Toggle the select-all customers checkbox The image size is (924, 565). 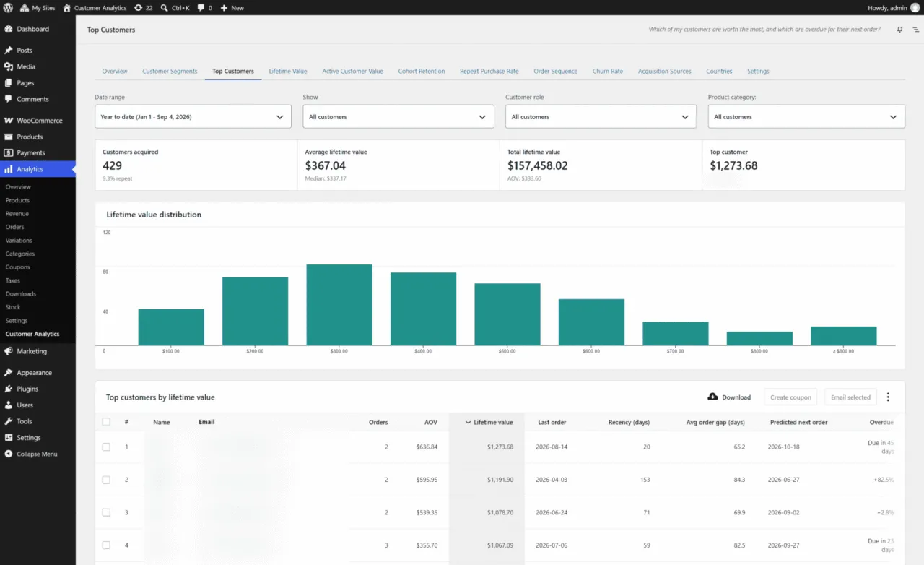106,422
